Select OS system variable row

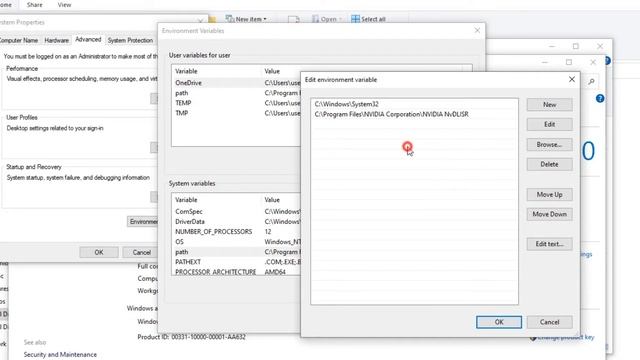[236, 242]
